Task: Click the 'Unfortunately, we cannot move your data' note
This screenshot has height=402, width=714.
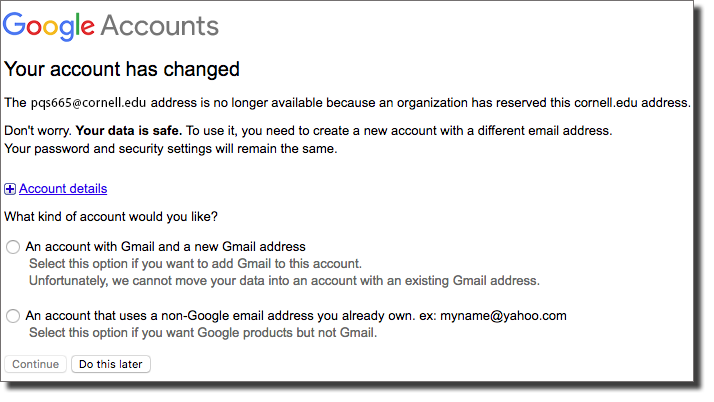Action: 284,281
